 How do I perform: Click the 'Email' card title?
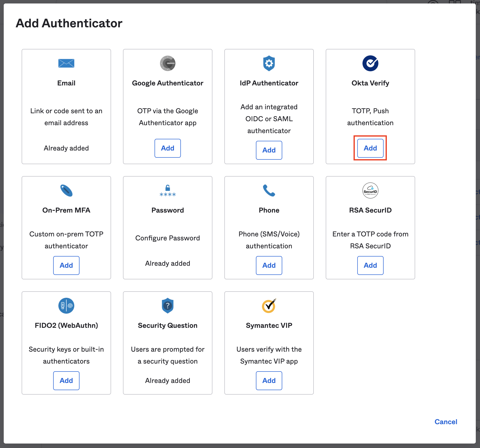tap(66, 83)
